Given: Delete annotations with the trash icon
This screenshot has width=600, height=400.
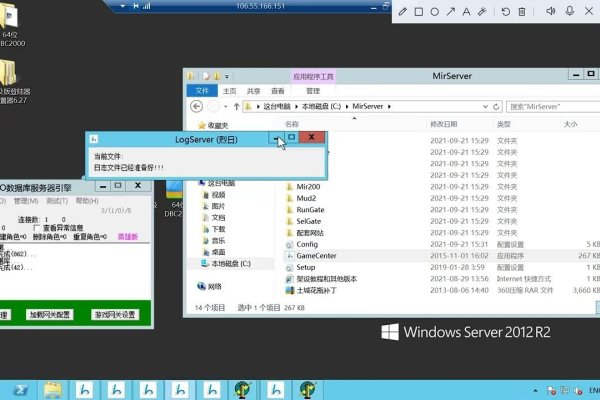Looking at the screenshot, I should [521, 11].
